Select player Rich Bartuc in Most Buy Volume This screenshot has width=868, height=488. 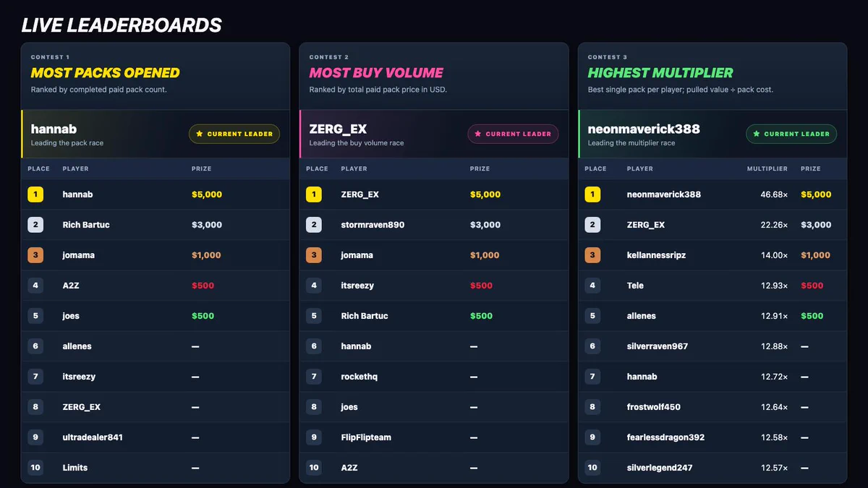click(365, 316)
